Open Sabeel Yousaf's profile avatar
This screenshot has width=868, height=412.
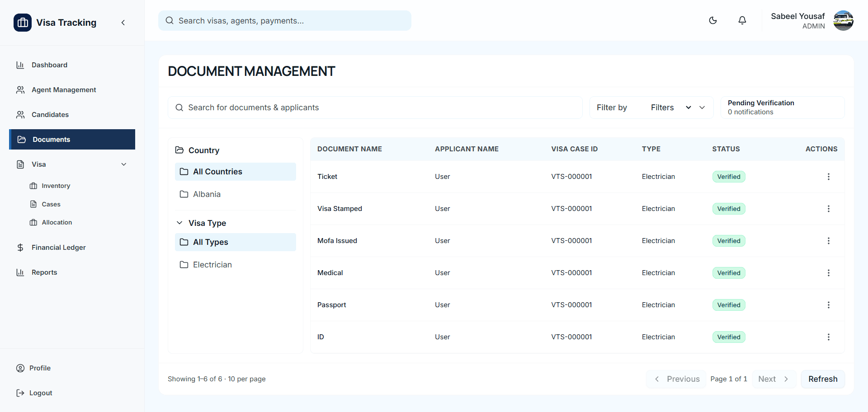843,21
